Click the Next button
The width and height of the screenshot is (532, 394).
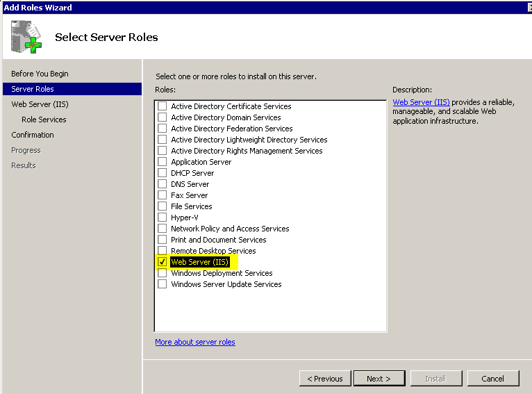[x=379, y=379]
